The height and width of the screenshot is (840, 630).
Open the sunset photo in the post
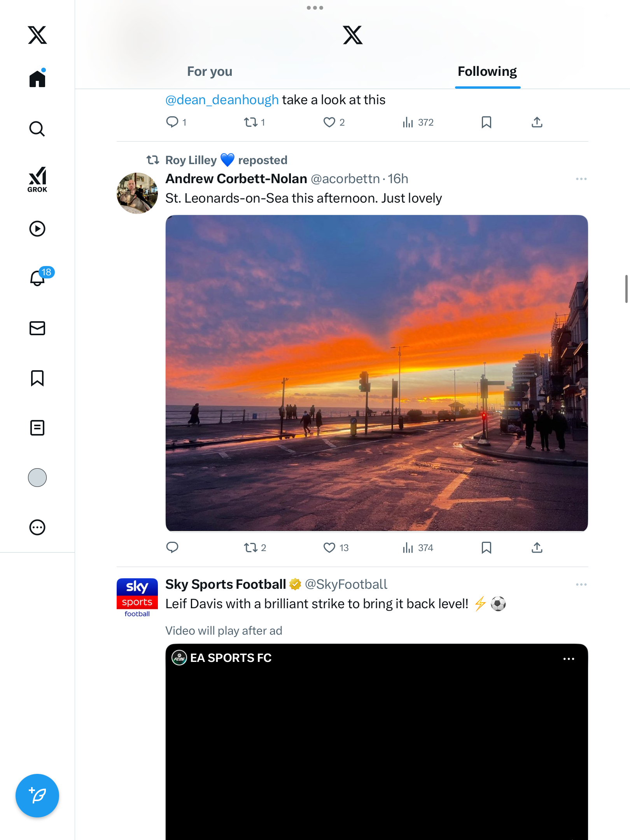(x=376, y=373)
